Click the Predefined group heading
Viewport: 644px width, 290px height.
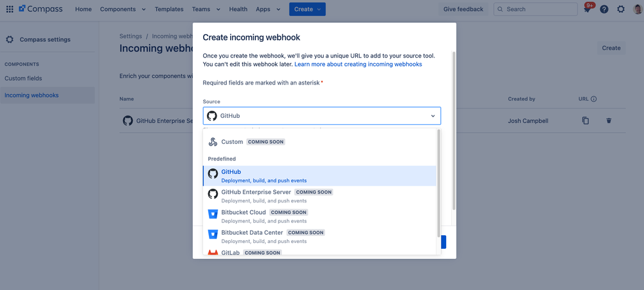[222, 159]
